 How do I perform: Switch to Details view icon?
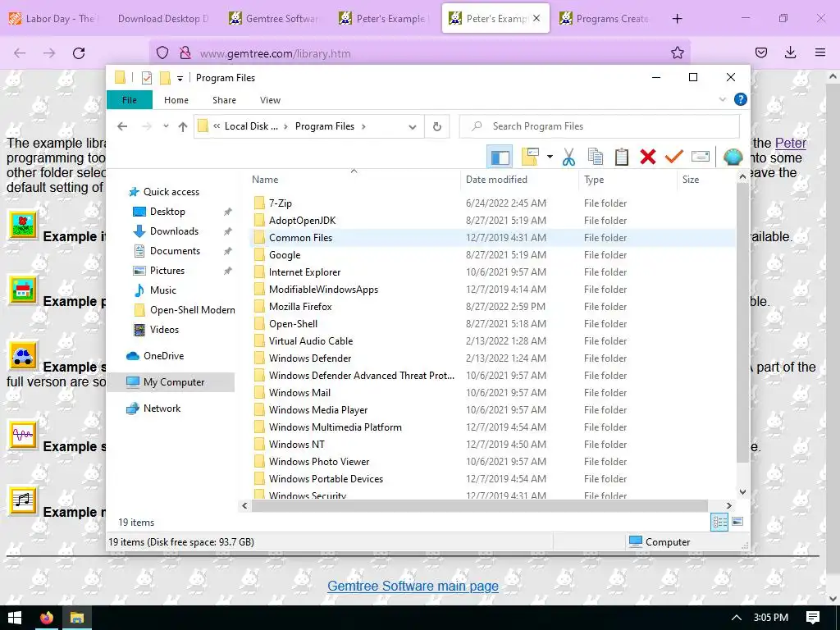tap(719, 522)
